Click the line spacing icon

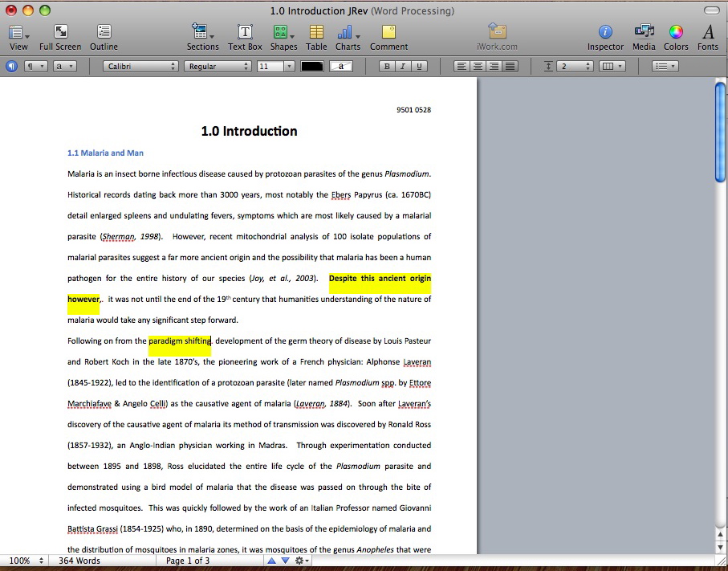(x=548, y=67)
